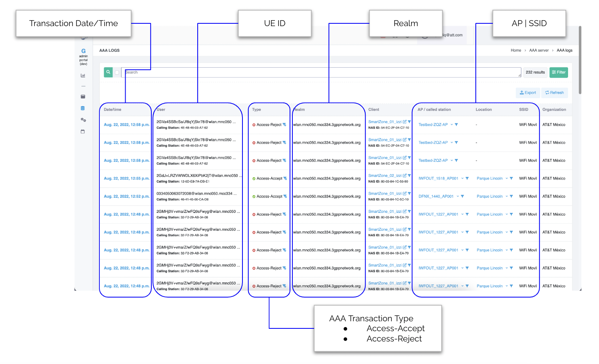The height and width of the screenshot is (364, 599).
Task: Toggle the checkbox beside the search field
Action: (117, 72)
